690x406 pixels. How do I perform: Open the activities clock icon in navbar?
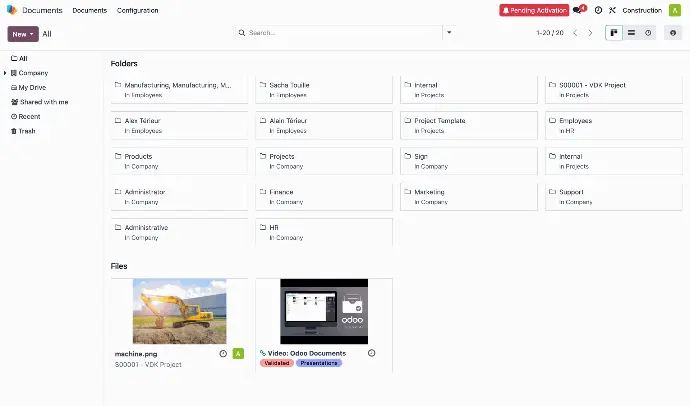pyautogui.click(x=598, y=10)
